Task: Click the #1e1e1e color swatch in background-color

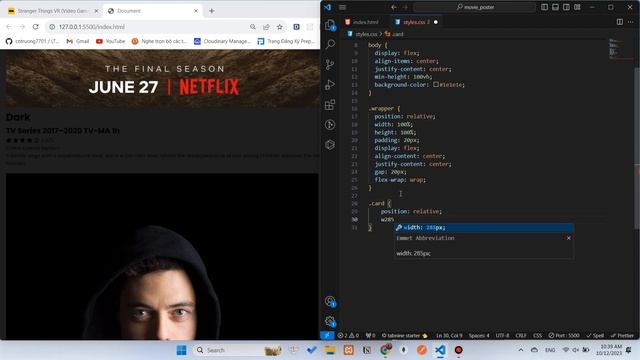Action: click(436, 84)
